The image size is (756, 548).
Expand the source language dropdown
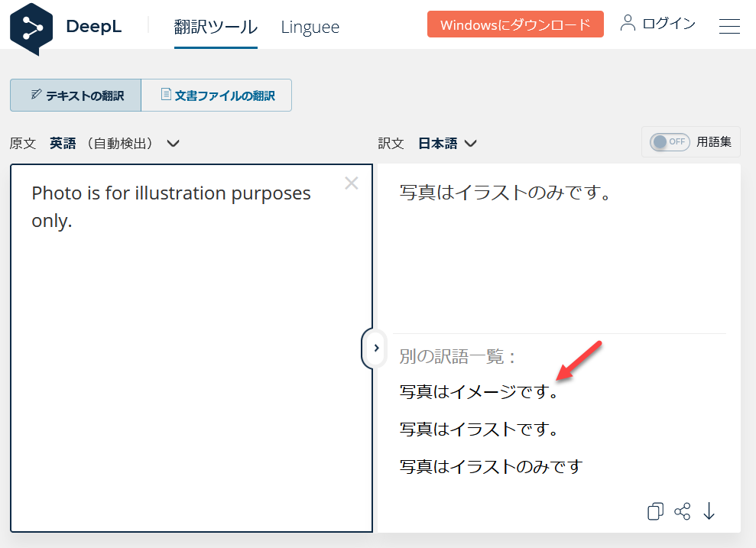click(173, 143)
